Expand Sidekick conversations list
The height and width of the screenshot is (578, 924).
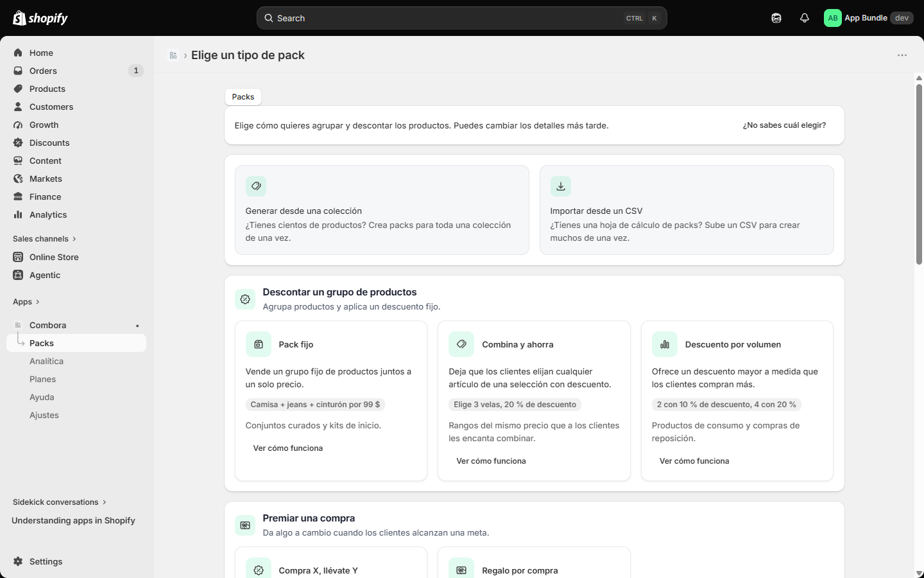(60, 502)
